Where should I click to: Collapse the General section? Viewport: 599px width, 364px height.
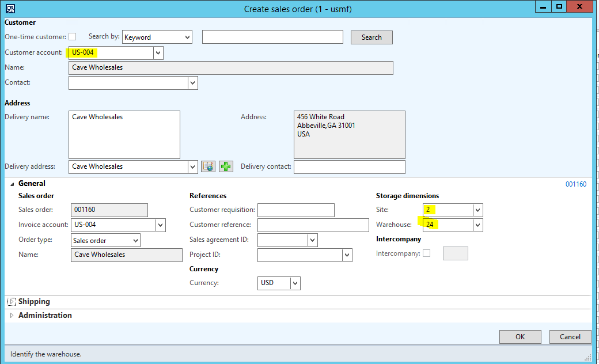pyautogui.click(x=12, y=184)
